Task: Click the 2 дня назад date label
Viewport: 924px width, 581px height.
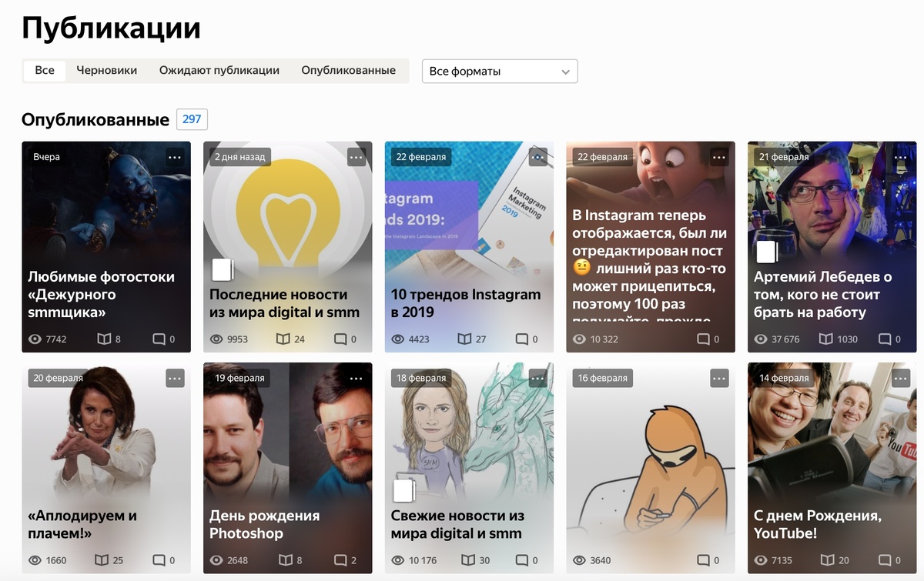Action: coord(239,157)
